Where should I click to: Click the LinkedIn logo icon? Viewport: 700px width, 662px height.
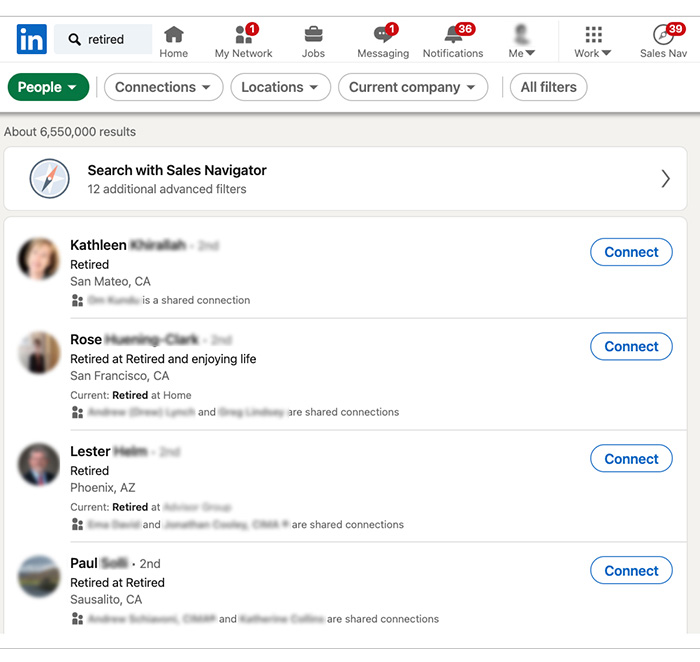(31, 40)
